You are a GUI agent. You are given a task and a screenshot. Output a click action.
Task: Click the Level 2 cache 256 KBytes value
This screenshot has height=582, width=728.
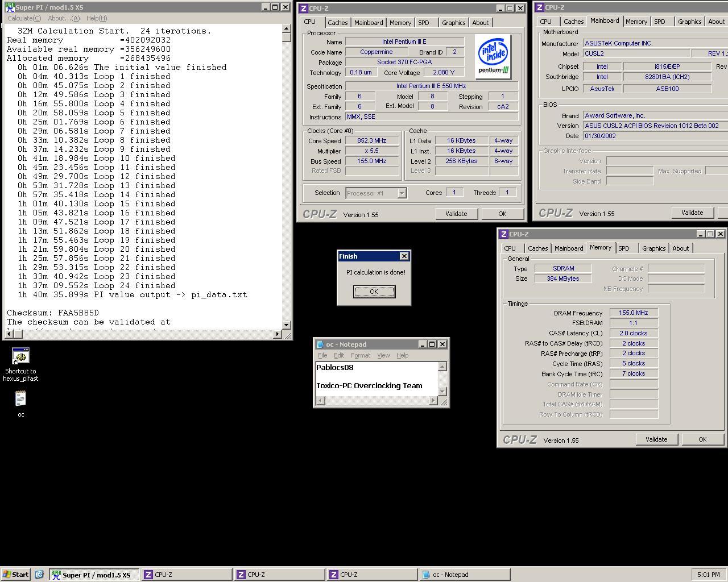pyautogui.click(x=461, y=161)
